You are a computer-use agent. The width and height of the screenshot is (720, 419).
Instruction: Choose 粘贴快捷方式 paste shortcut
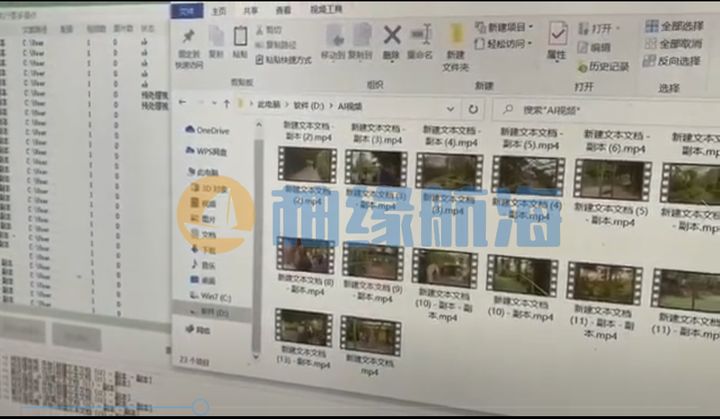[x=284, y=60]
